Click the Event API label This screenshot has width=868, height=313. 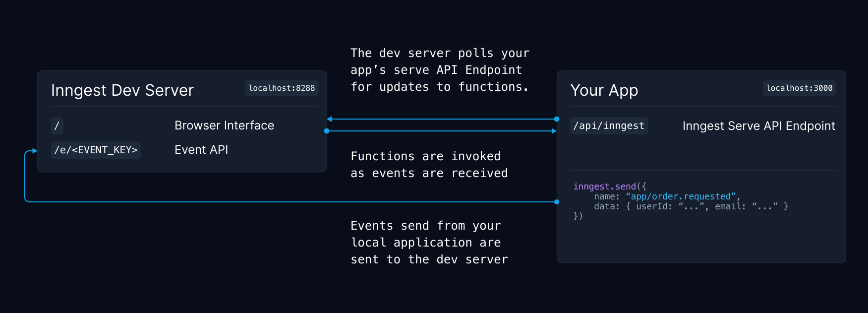coord(201,150)
